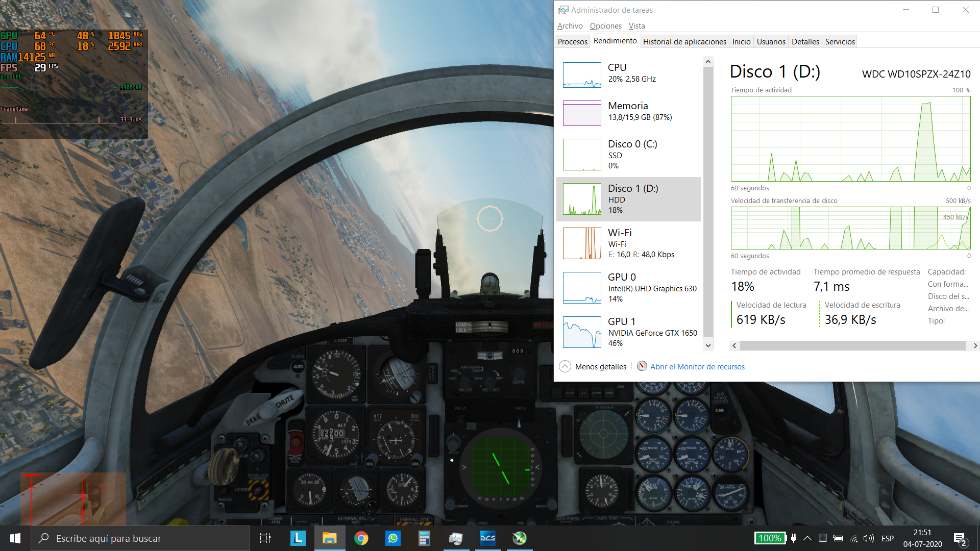The width and height of the screenshot is (980, 551).
Task: Switch to the Historial de aplicaciones tab
Action: [684, 42]
